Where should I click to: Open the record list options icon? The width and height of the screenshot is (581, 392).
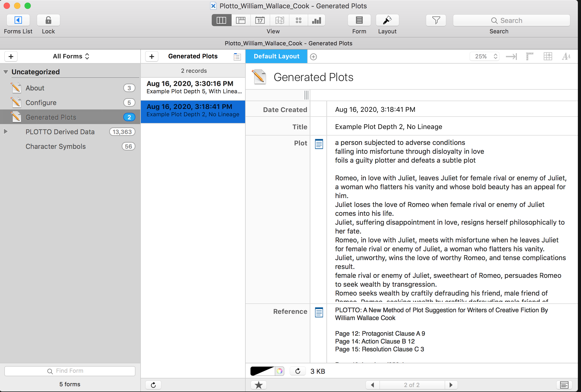click(x=237, y=57)
